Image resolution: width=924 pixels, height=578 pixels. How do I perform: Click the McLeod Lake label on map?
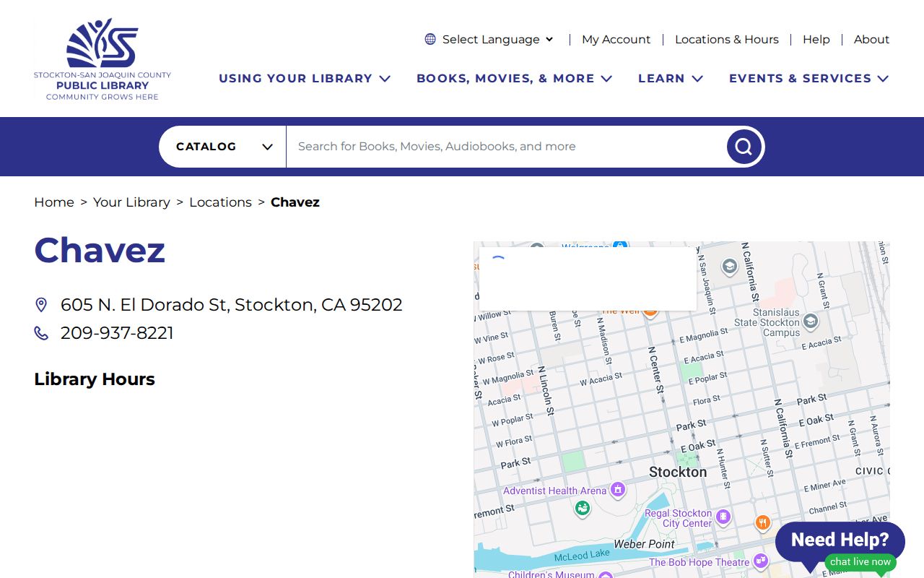click(x=582, y=555)
